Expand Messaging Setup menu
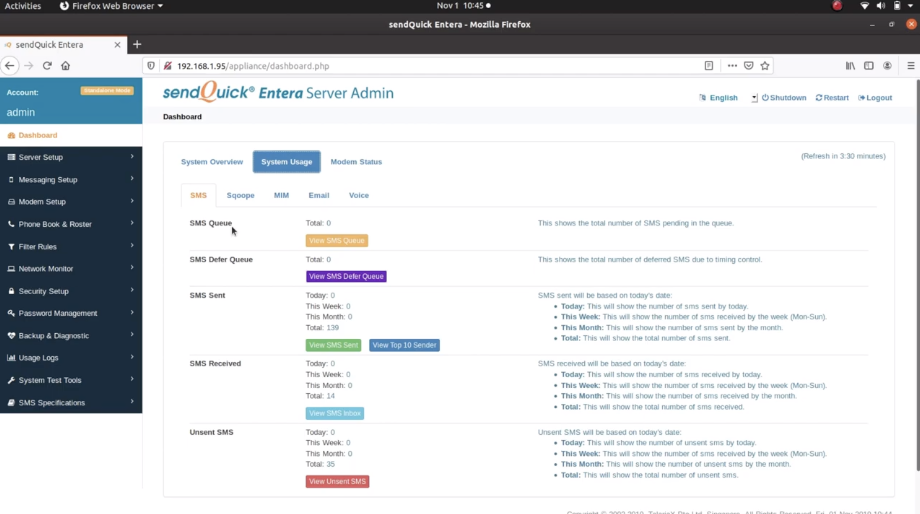The width and height of the screenshot is (920, 514). click(x=71, y=180)
